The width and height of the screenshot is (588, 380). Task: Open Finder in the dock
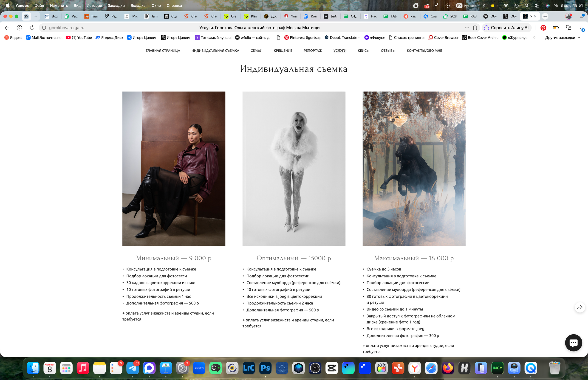[x=33, y=368]
